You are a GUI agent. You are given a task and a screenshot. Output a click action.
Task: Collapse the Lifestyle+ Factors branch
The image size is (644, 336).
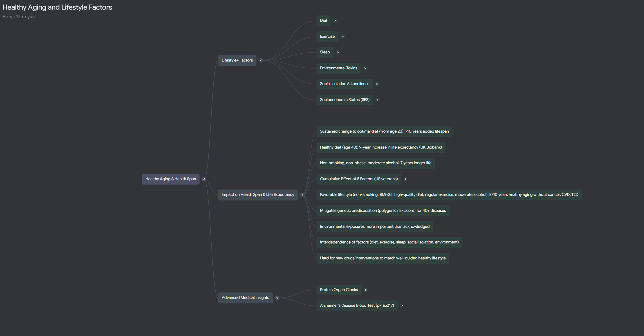click(261, 60)
